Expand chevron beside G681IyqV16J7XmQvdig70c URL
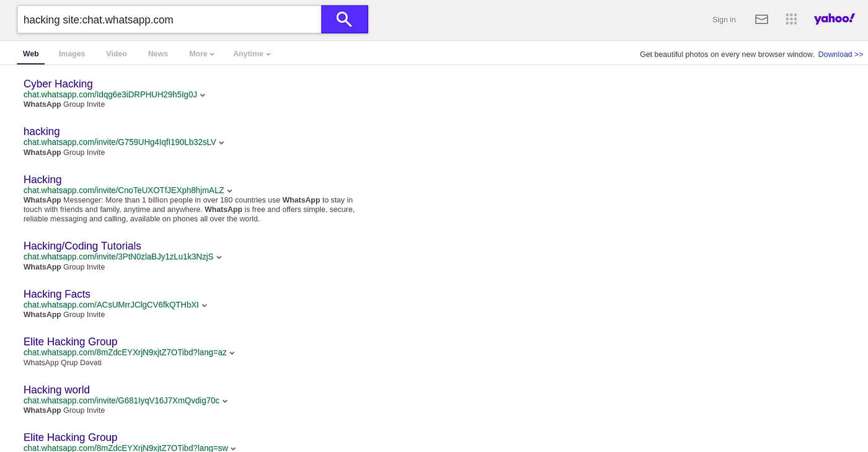 225,401
